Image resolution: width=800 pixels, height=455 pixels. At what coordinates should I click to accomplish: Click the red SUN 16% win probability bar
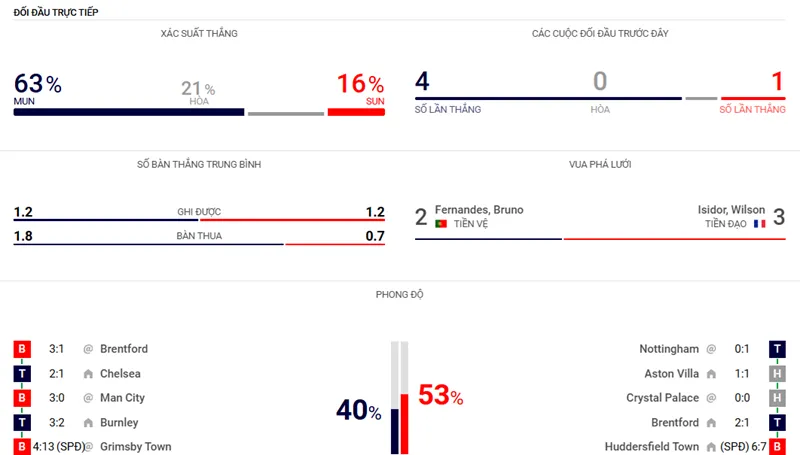tap(356, 112)
